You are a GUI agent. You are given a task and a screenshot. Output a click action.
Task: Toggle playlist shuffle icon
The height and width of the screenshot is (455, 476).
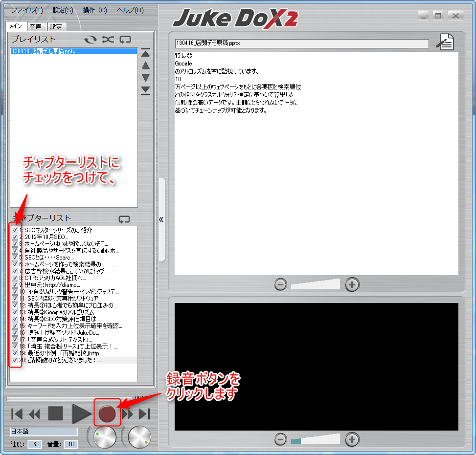(108, 40)
